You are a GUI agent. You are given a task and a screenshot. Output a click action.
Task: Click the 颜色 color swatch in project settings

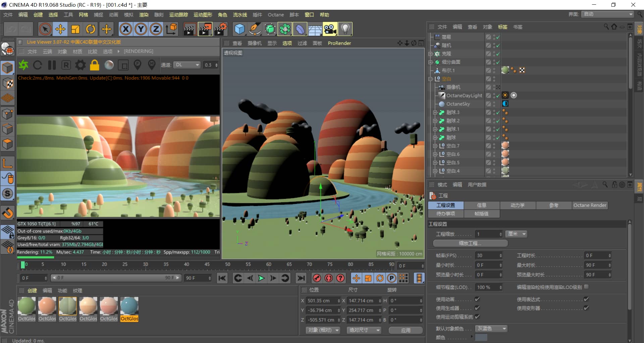[x=481, y=337]
